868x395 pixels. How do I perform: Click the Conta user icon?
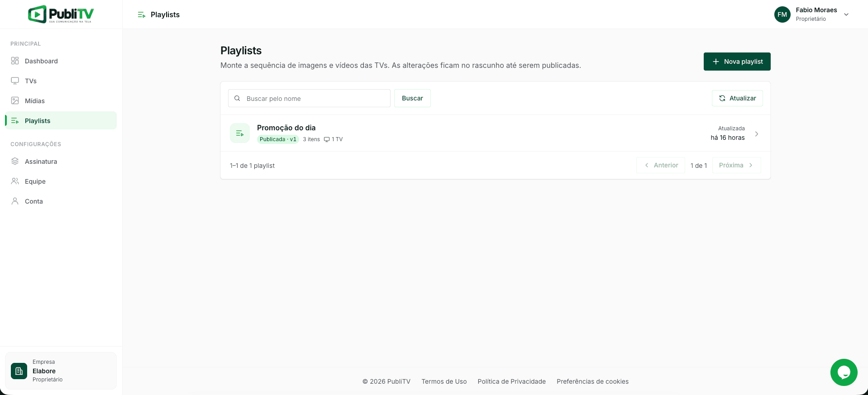point(15,201)
